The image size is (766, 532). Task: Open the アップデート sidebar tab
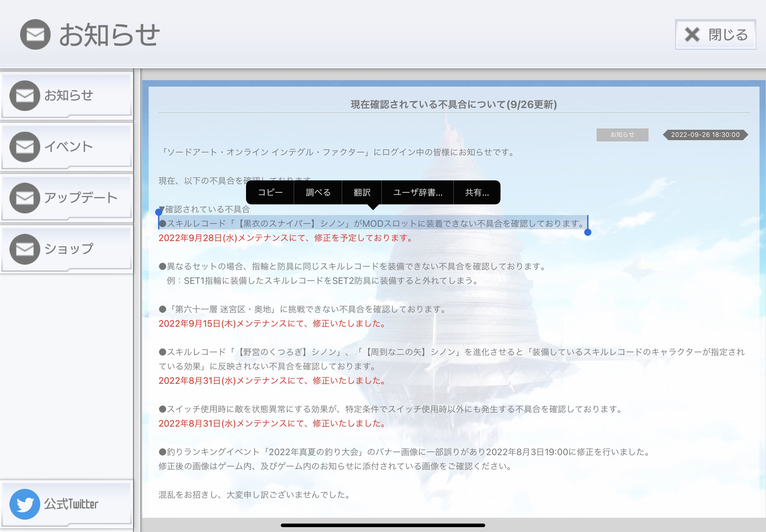point(67,198)
